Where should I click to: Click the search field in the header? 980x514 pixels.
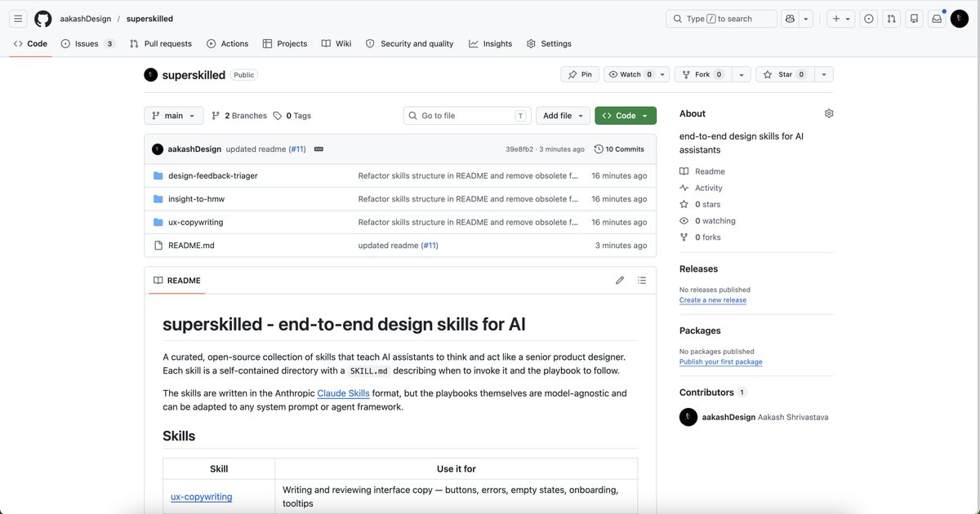click(x=721, y=18)
